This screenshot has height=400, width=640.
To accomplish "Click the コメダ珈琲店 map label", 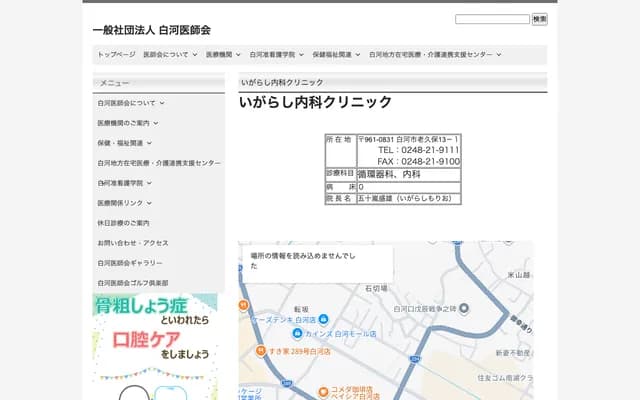I will click(x=351, y=389).
